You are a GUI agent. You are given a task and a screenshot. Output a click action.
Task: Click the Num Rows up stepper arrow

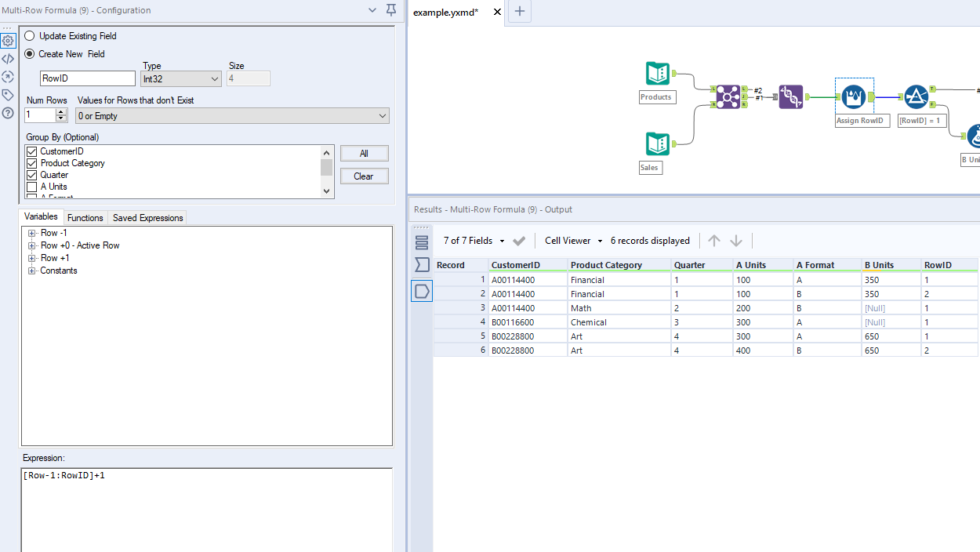click(x=60, y=111)
